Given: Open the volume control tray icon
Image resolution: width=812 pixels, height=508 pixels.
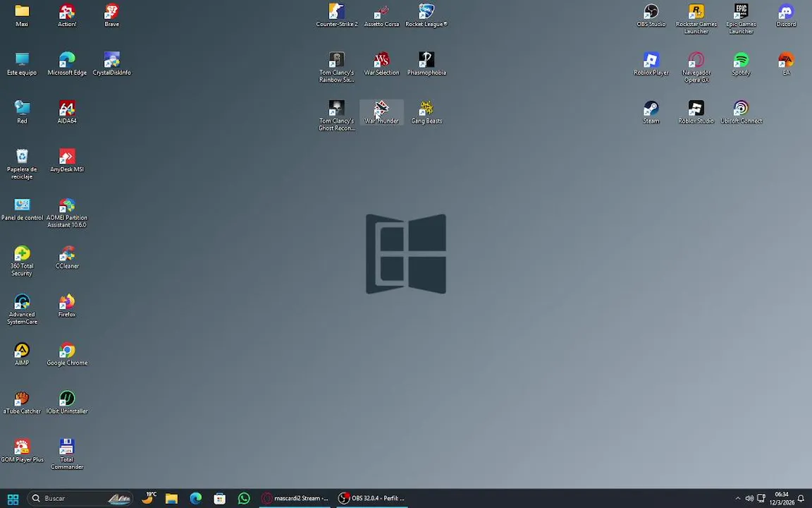Looking at the screenshot, I should [x=749, y=499].
